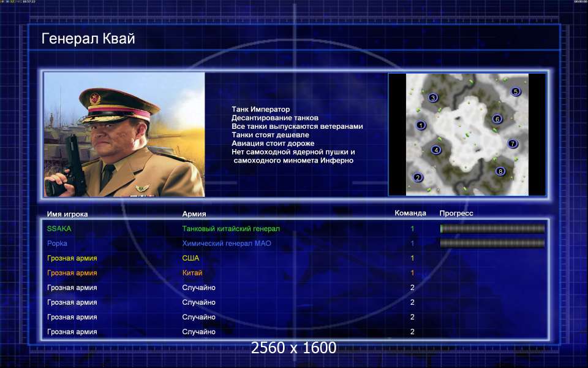Viewport: 588px width, 368px height.
Task: Click the 'Имя игрока' column header
Action: click(67, 214)
